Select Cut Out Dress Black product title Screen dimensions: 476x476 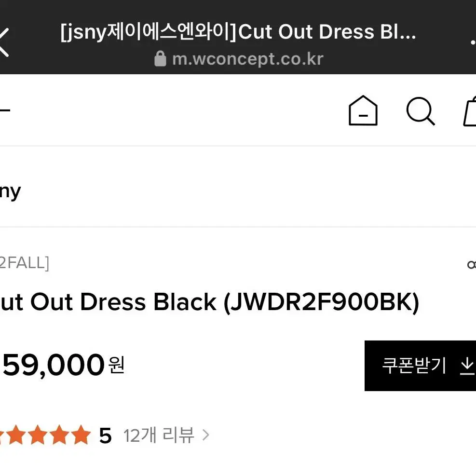[x=209, y=302]
